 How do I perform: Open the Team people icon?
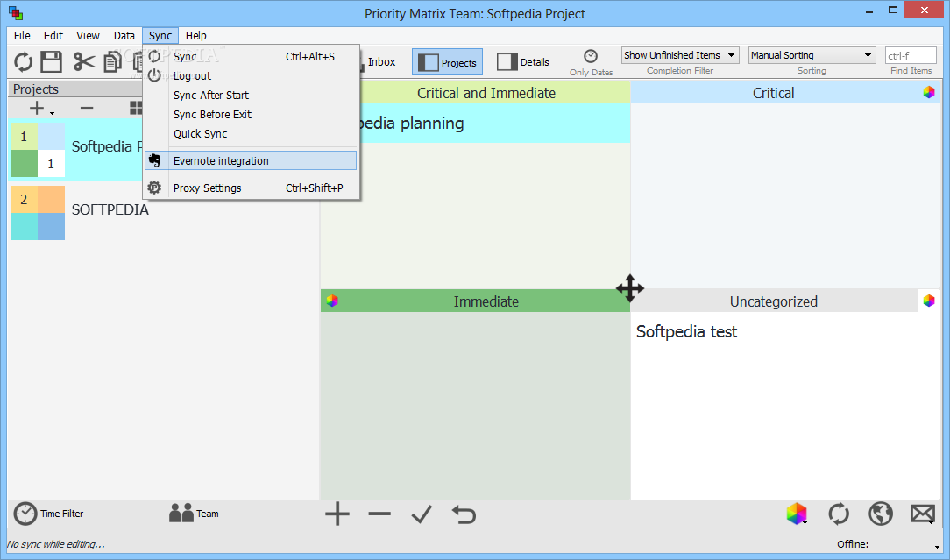[x=181, y=514]
